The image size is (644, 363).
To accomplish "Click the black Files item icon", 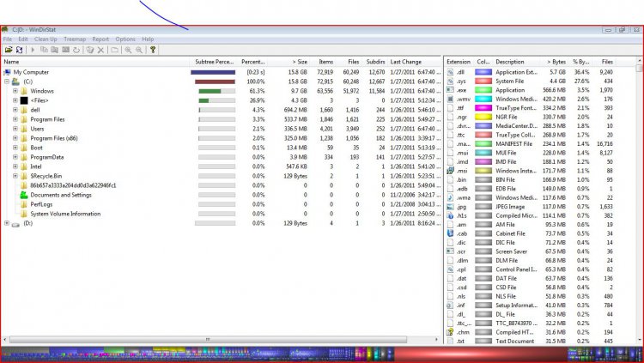I will (24, 100).
